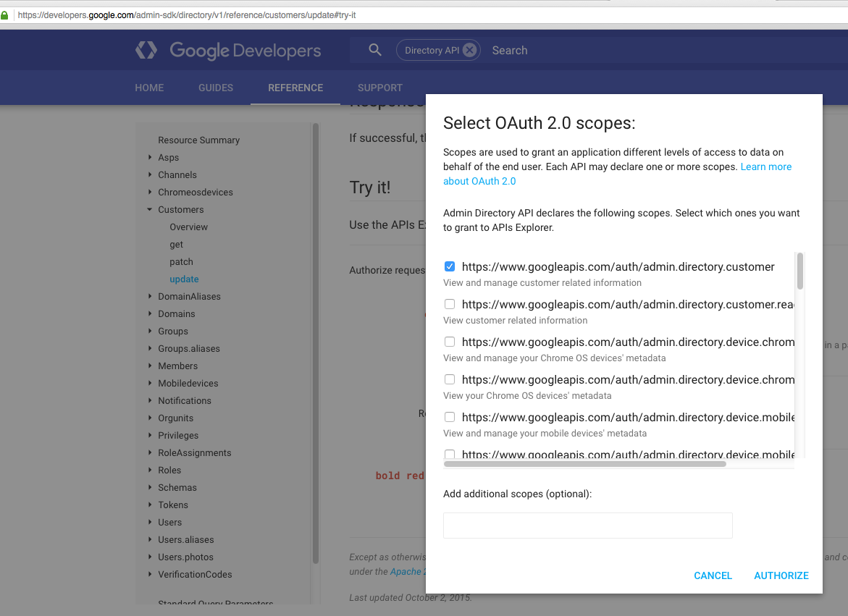Open the REFERENCE tab
The image size is (848, 616).
click(x=295, y=88)
